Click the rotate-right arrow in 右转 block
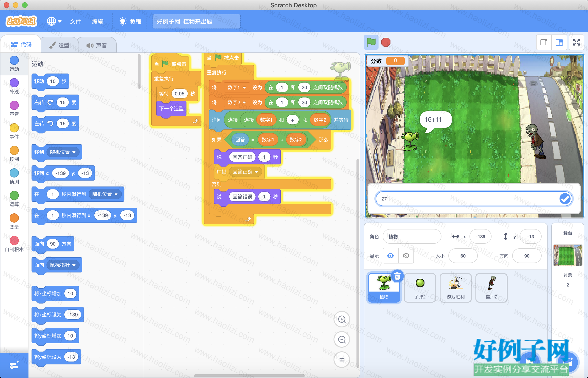The height and width of the screenshot is (378, 588). (50, 102)
